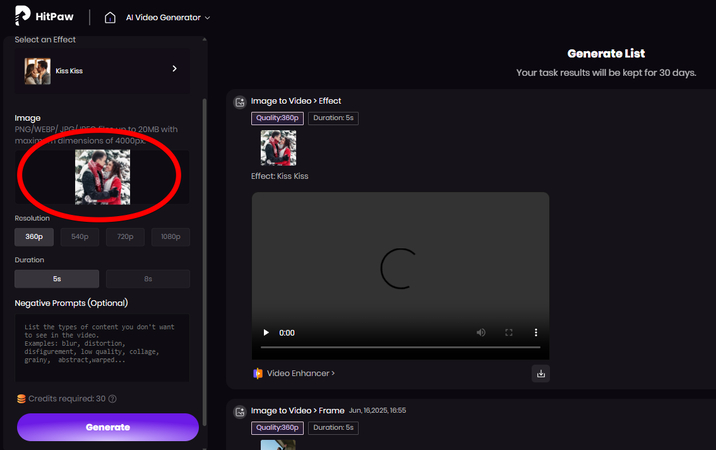Select 540p resolution
The image size is (716, 450).
click(x=79, y=237)
